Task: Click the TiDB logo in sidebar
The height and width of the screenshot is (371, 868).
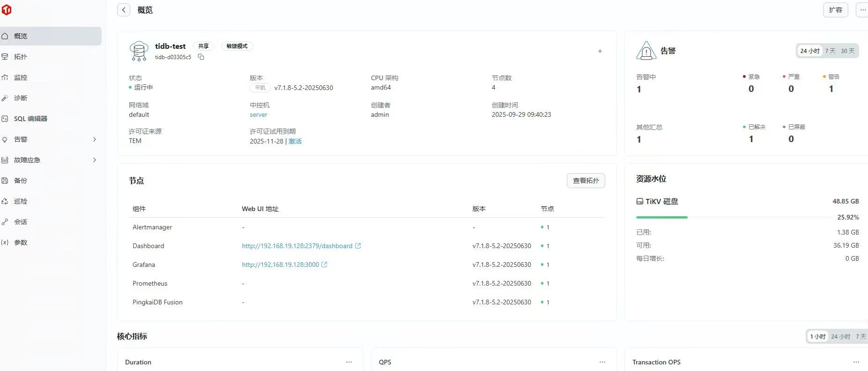Action: coord(7,10)
